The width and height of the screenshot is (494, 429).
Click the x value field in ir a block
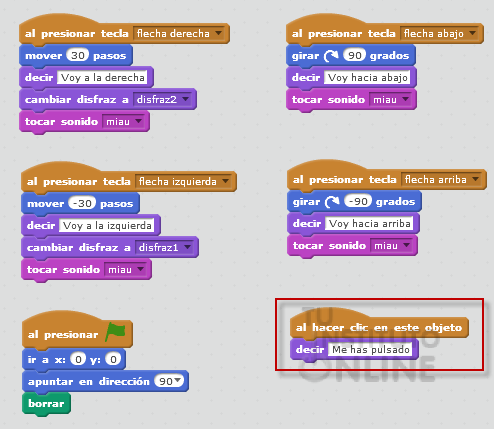78,359
